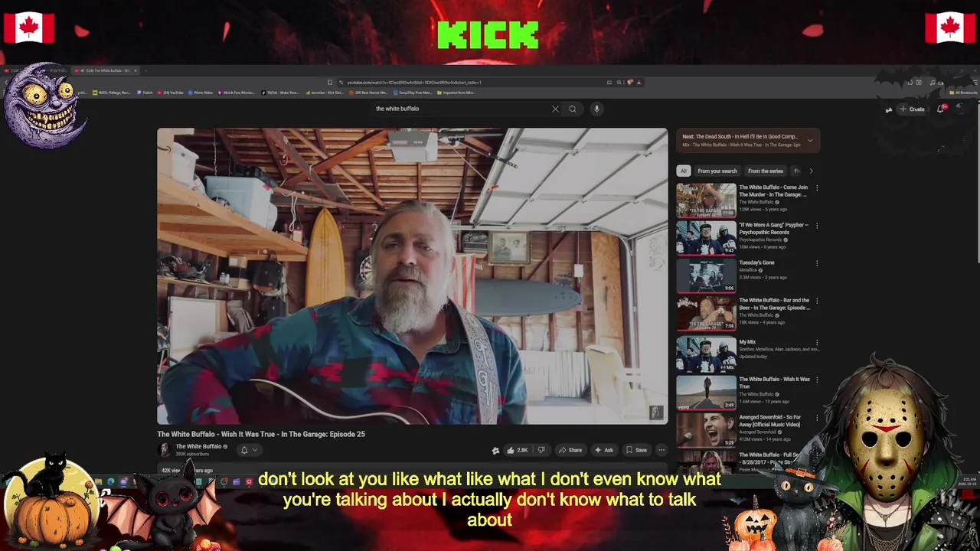
Task: Select the All filter chip
Action: (x=684, y=171)
